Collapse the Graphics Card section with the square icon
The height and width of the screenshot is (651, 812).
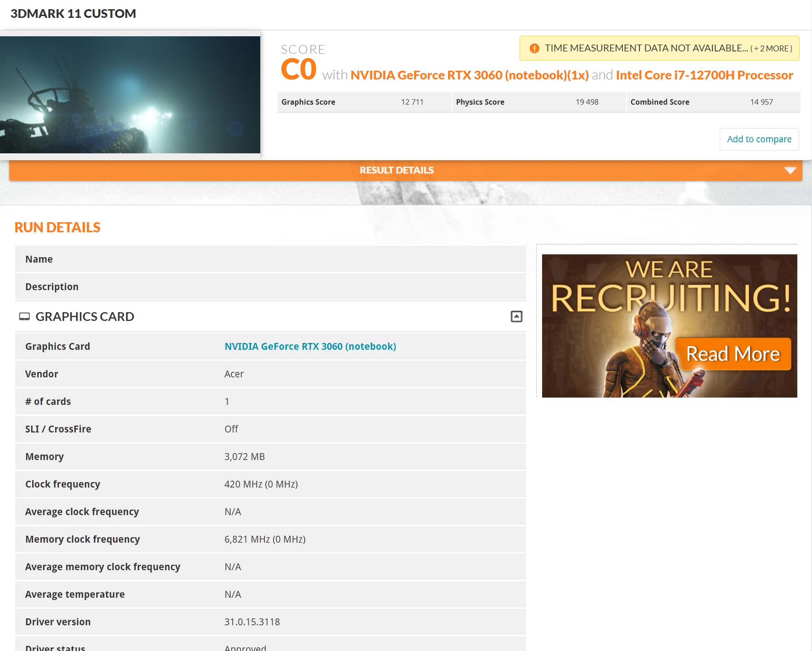click(516, 316)
